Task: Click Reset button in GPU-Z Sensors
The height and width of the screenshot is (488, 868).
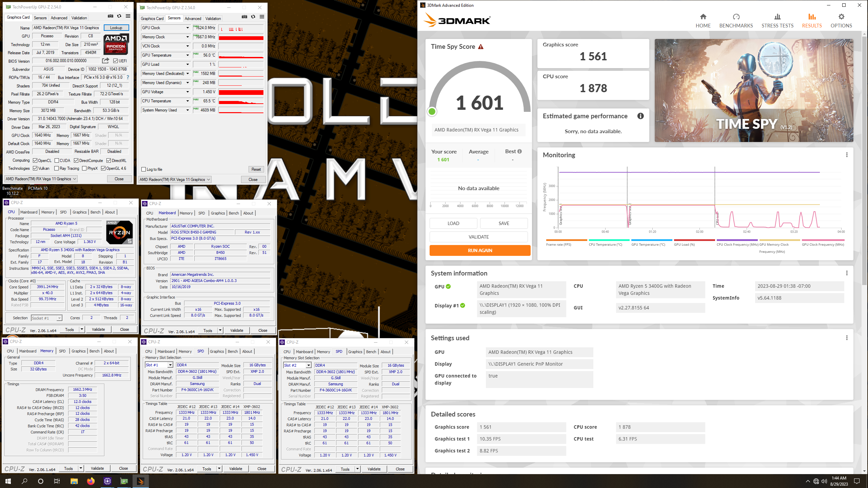Action: [256, 169]
